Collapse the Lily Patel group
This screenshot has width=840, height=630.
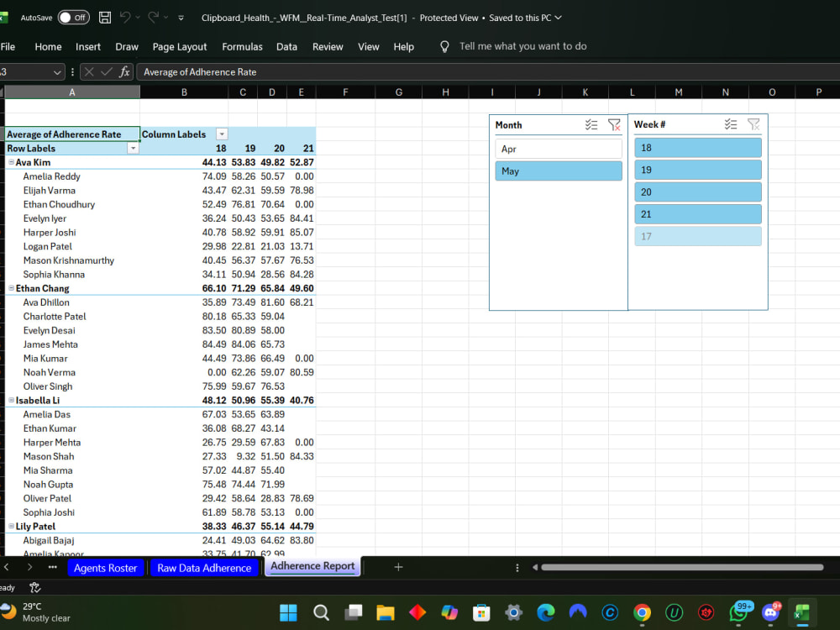[11, 526]
